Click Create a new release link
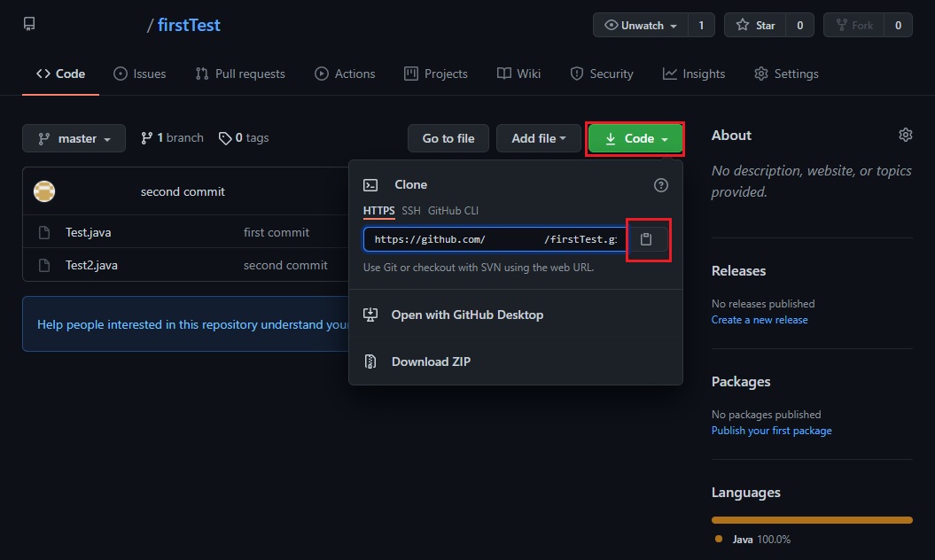The width and height of the screenshot is (935, 560). [x=760, y=320]
